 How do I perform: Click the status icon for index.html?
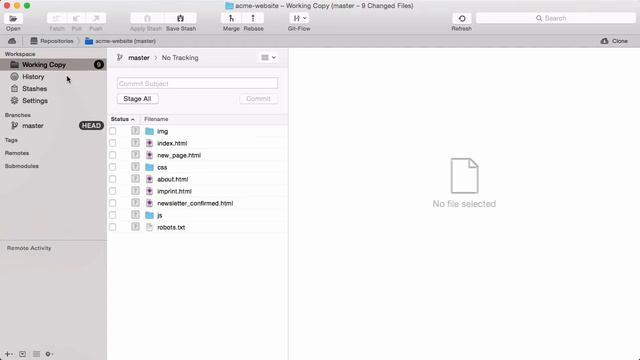point(135,143)
